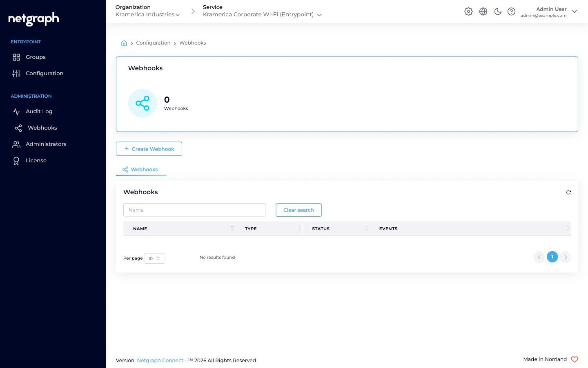The image size is (588, 368).
Task: Click the globe language icon
Action: (x=483, y=11)
